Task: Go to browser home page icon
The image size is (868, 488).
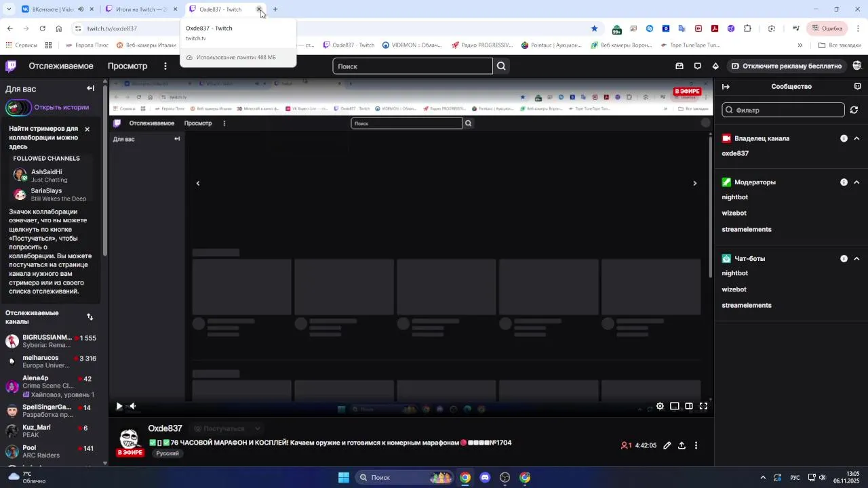Action: pyautogui.click(x=59, y=28)
